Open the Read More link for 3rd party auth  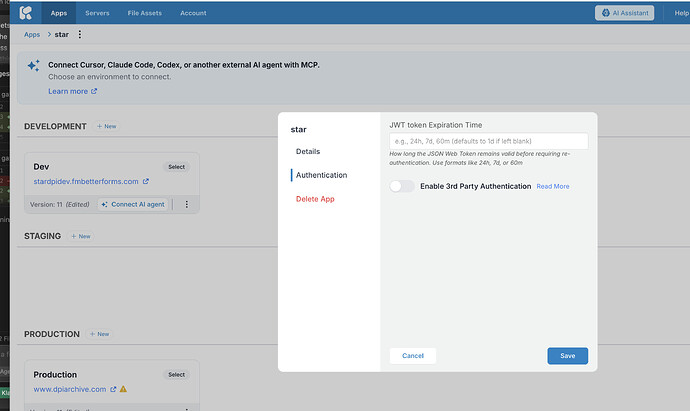[553, 187]
